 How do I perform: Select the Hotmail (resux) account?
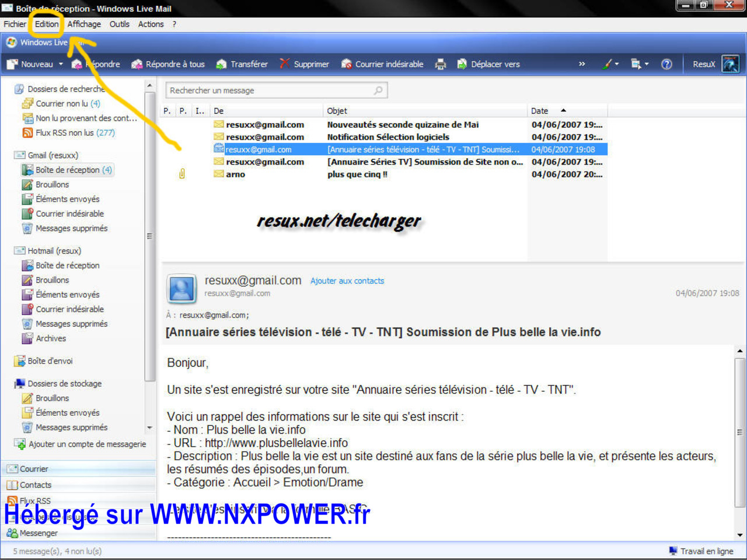[48, 251]
